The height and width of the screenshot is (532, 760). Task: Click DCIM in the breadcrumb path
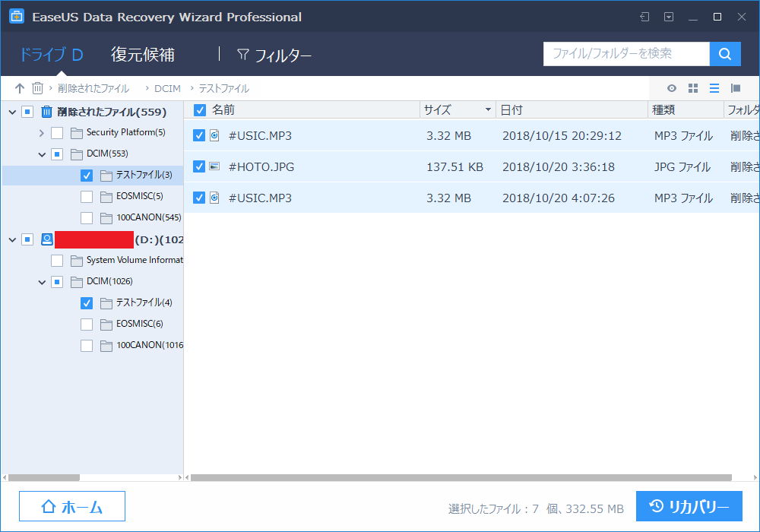167,89
